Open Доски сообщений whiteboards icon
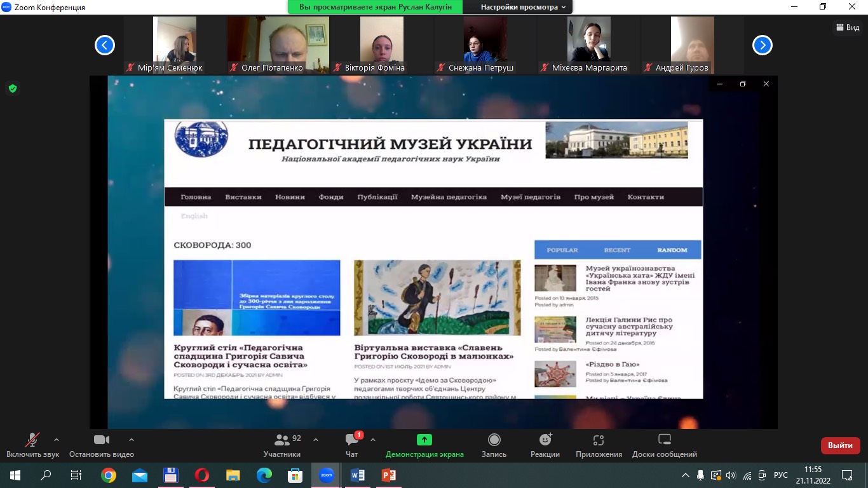The image size is (868, 488). click(x=664, y=440)
